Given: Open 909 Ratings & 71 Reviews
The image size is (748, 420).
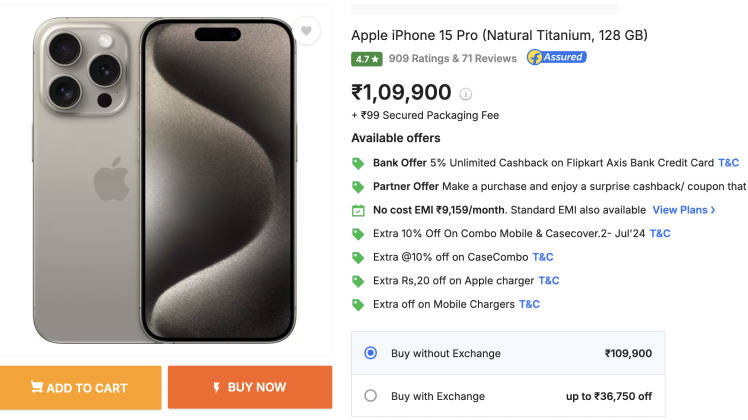Looking at the screenshot, I should click(x=452, y=59).
